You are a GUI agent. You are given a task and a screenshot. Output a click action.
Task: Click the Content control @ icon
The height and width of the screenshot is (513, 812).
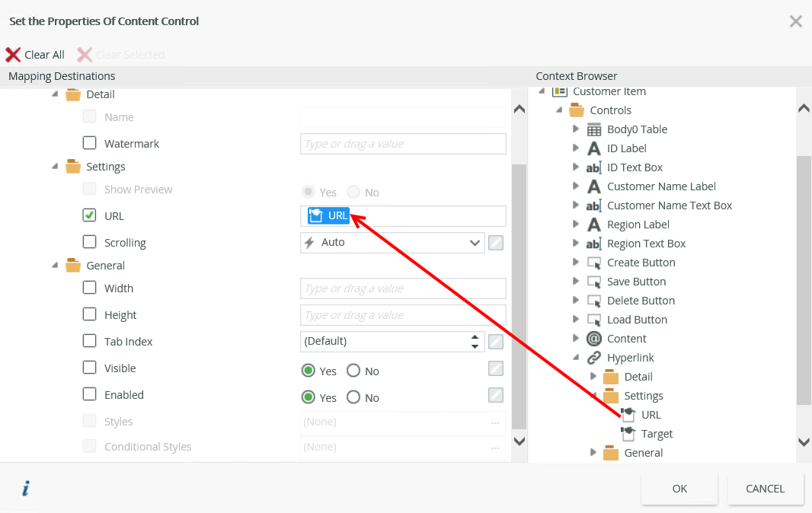click(x=594, y=339)
